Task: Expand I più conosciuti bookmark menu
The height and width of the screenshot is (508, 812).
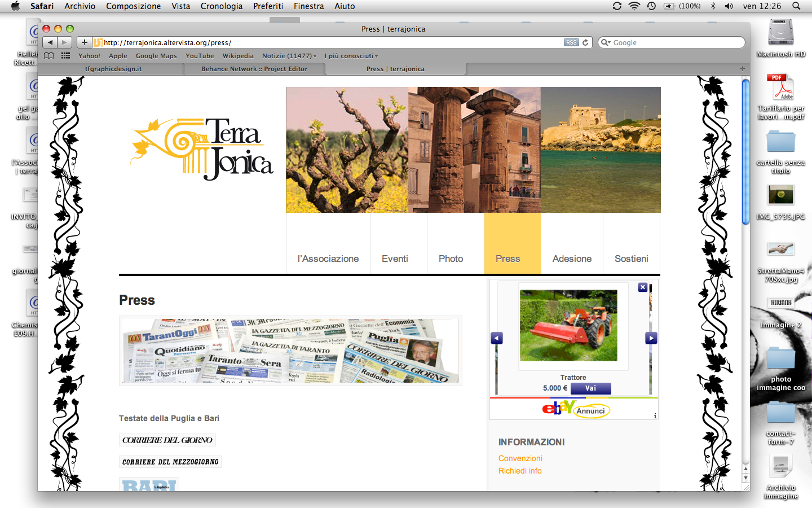Action: (x=351, y=56)
